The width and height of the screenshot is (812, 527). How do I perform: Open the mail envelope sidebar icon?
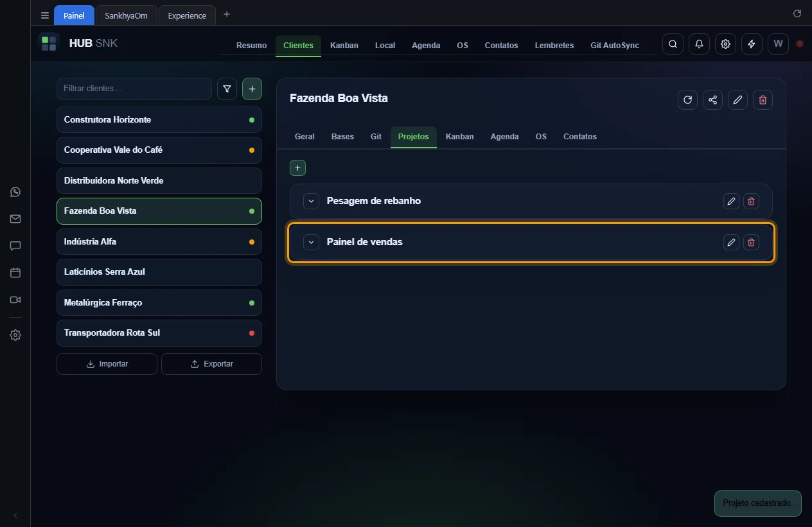[15, 219]
